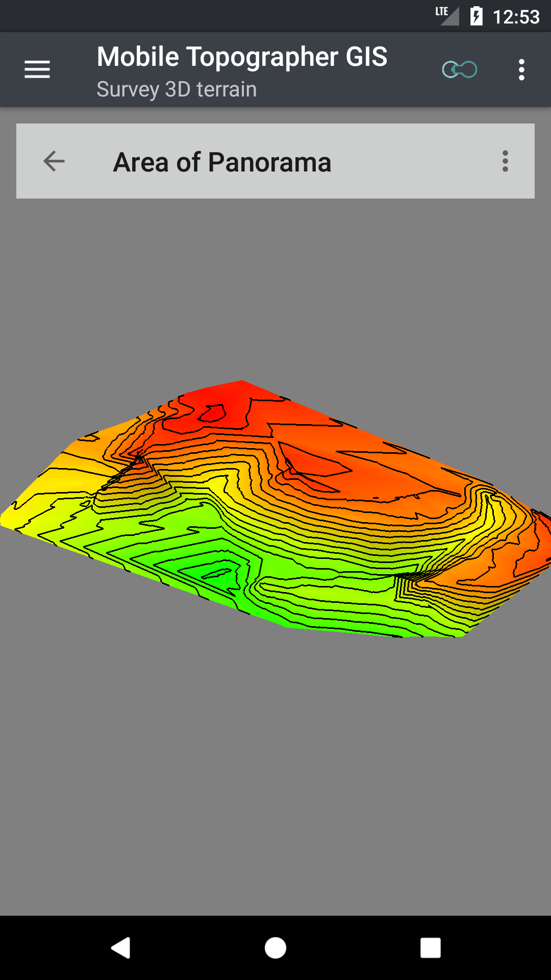The width and height of the screenshot is (551, 980).
Task: Tap the battery status icon
Action: point(477,16)
